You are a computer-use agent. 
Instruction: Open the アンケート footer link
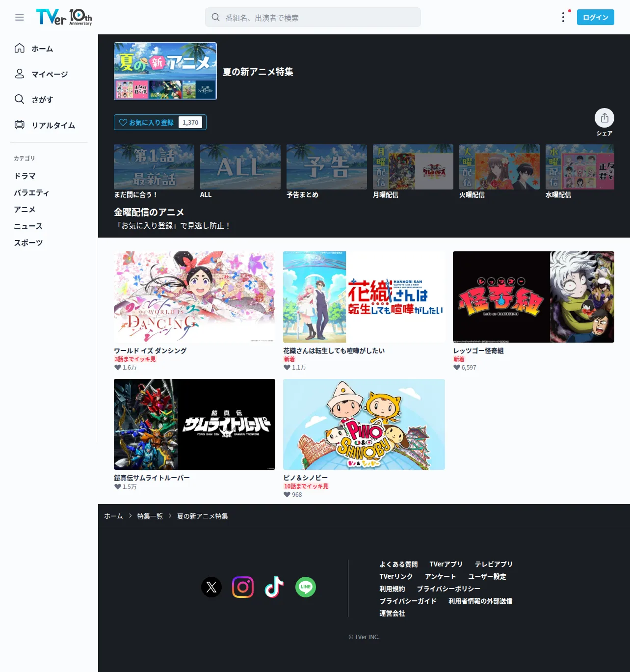coord(441,576)
